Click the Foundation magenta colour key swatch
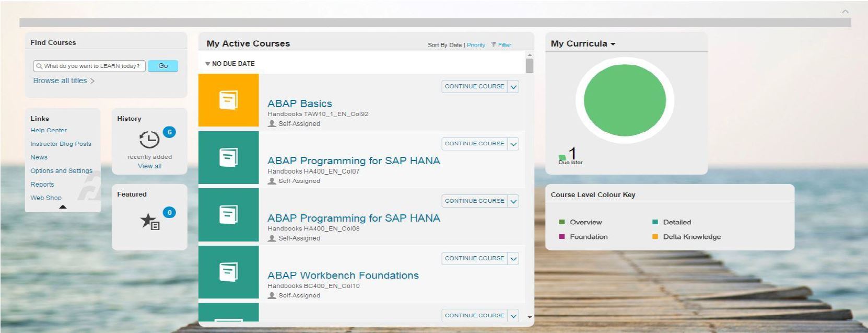Image resolution: width=868 pixels, height=333 pixels. point(562,237)
